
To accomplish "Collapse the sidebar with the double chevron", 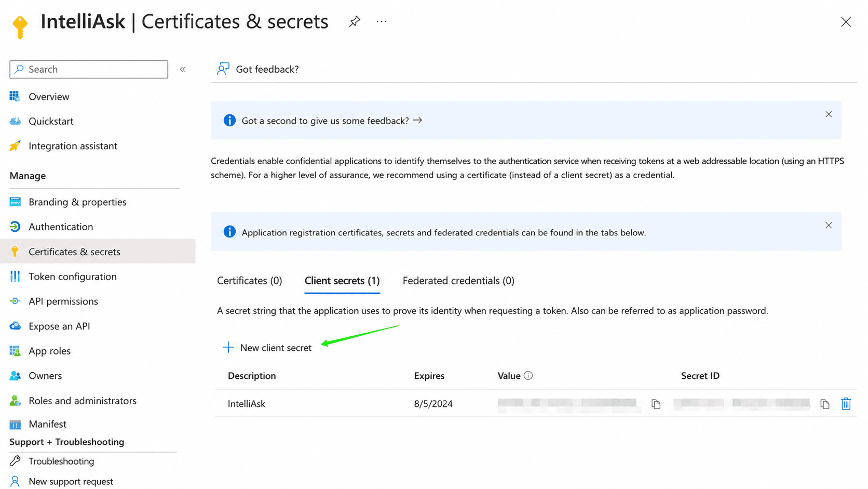I will (183, 69).
